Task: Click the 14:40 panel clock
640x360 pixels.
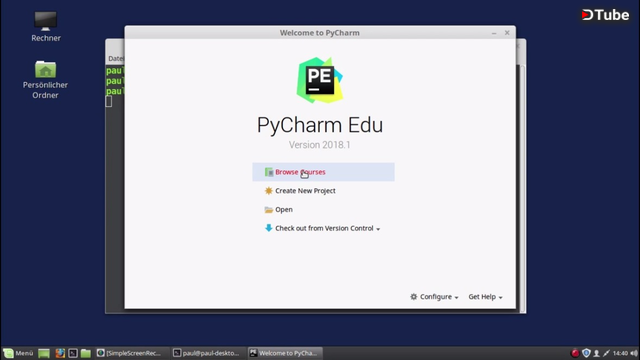Action: pos(620,353)
